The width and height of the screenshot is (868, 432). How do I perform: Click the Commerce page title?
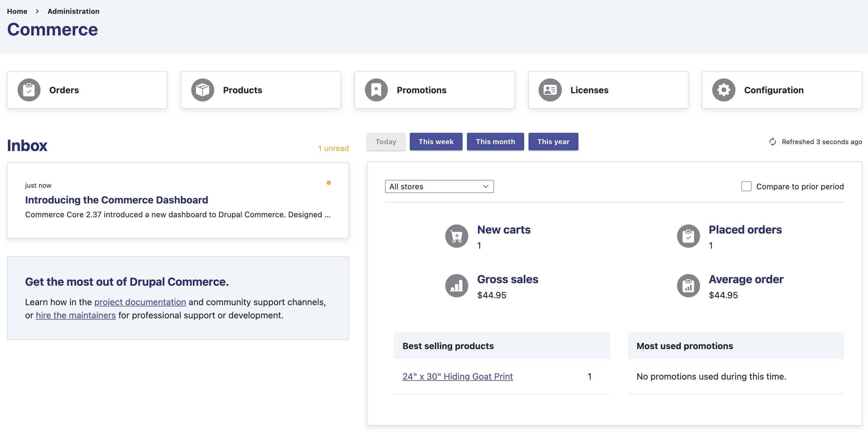52,29
